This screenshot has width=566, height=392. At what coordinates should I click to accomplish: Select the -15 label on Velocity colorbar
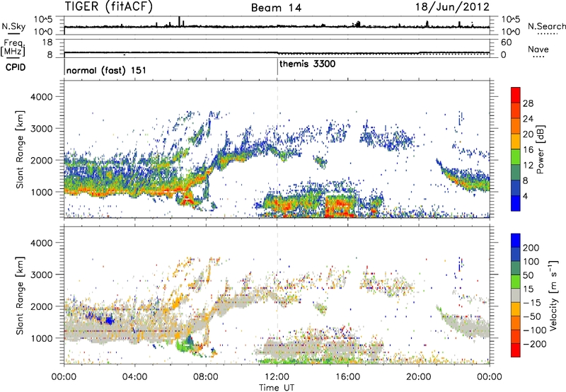(532, 303)
